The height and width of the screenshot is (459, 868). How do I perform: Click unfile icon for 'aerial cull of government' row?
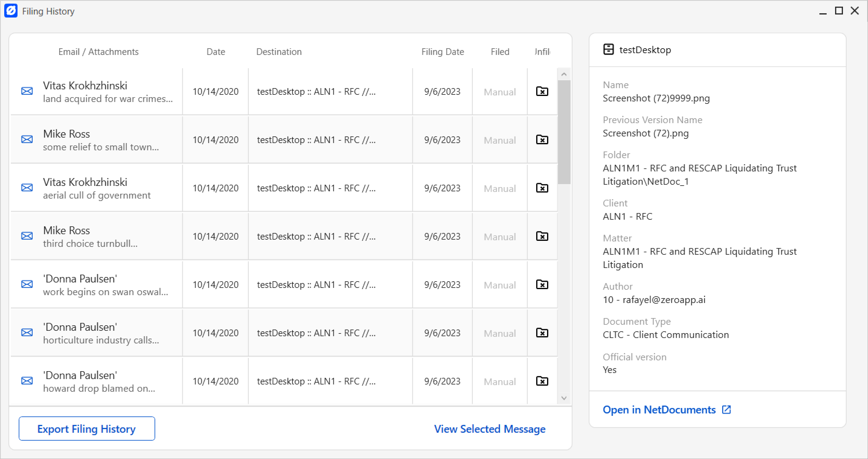pyautogui.click(x=542, y=188)
